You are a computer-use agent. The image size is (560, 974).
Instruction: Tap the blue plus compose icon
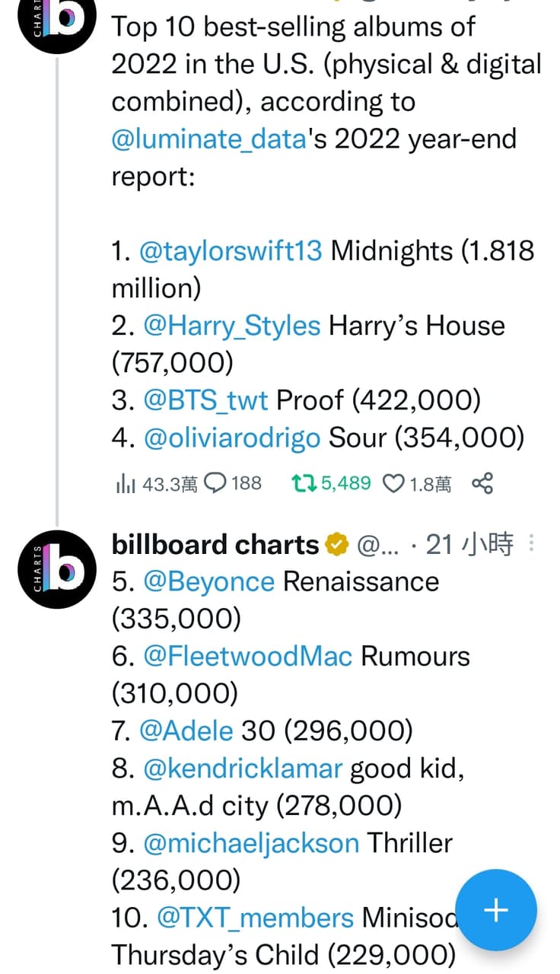(x=496, y=910)
